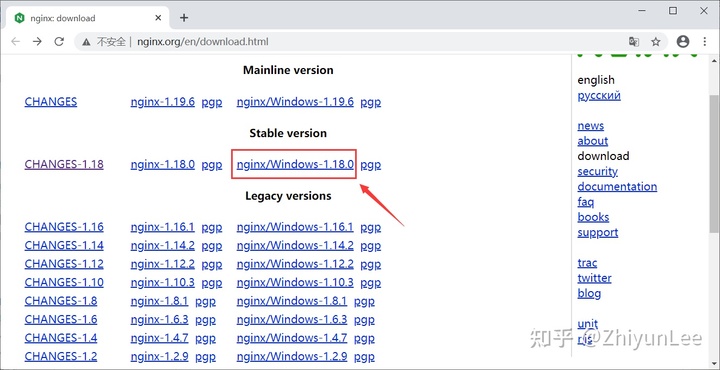The image size is (720, 370).
Task: Maximize the Chrome window
Action: click(x=673, y=11)
